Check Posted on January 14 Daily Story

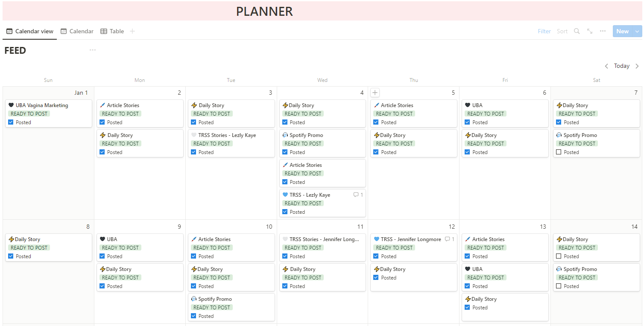click(x=559, y=256)
